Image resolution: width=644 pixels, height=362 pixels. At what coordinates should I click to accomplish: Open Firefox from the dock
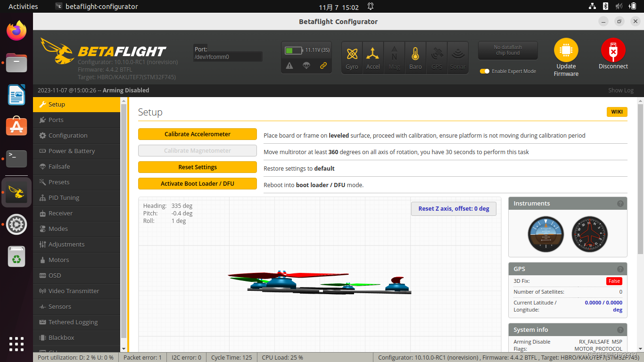[17, 31]
